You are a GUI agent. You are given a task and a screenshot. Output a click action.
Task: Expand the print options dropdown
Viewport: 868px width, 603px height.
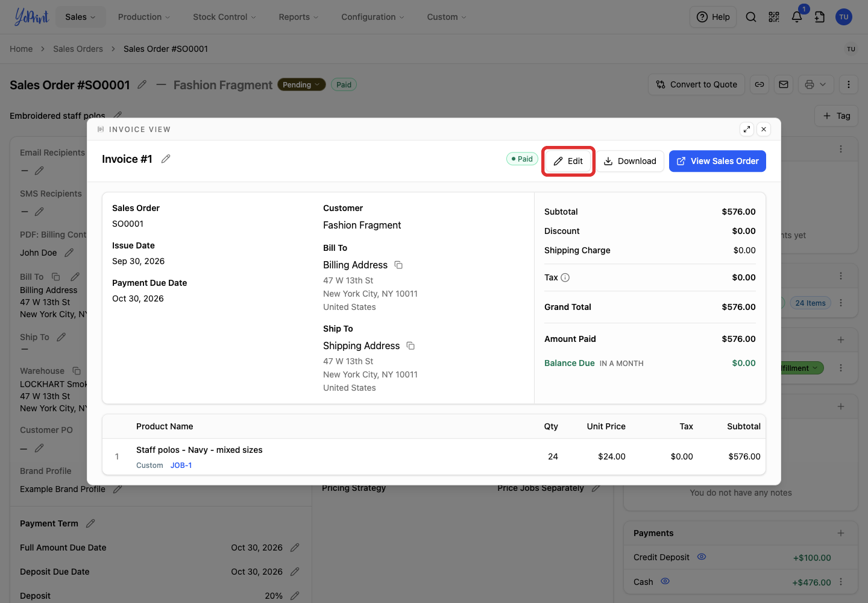coord(816,84)
